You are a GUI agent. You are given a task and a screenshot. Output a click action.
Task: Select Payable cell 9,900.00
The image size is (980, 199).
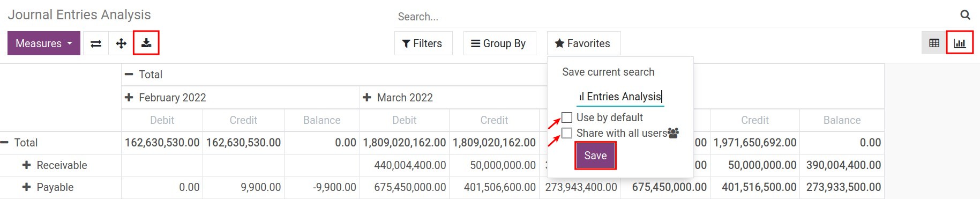[243, 187]
